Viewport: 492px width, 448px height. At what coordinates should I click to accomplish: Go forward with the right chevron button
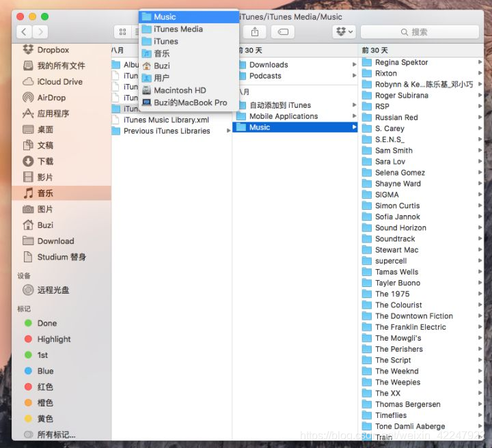pos(40,31)
